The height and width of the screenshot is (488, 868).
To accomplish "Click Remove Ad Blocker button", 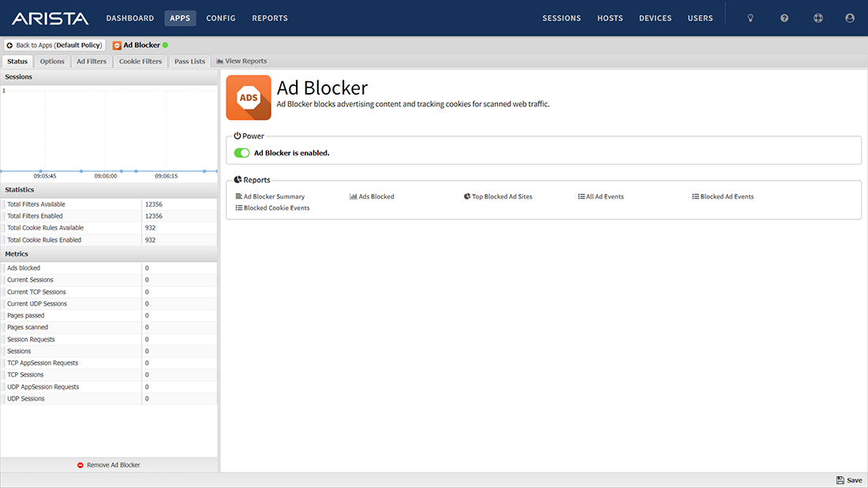I will click(109, 465).
